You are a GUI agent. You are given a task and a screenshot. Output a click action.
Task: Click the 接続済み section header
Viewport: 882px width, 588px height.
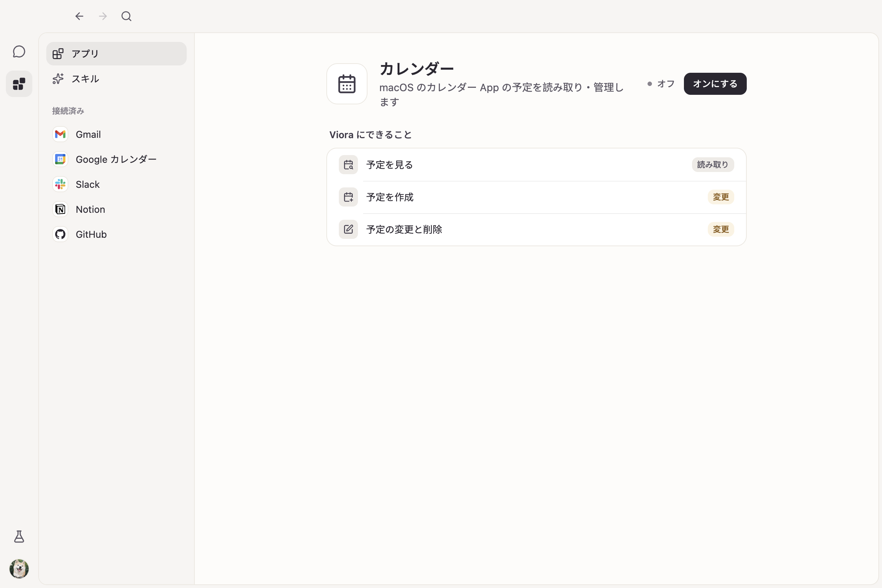pyautogui.click(x=68, y=111)
